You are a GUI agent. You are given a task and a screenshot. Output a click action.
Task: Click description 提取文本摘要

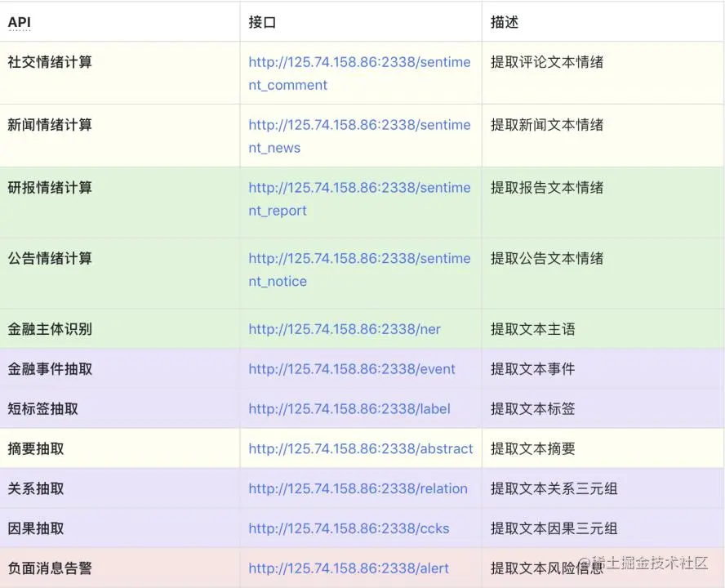pos(533,448)
